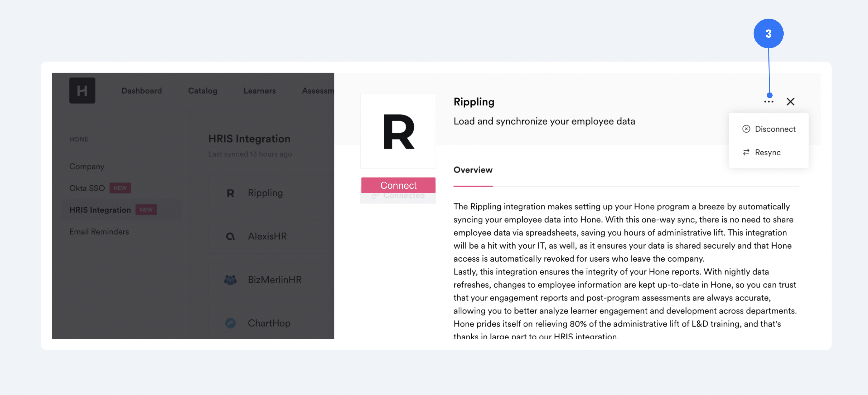This screenshot has height=395, width=868.
Task: Click the Resync arrows icon
Action: pyautogui.click(x=746, y=152)
